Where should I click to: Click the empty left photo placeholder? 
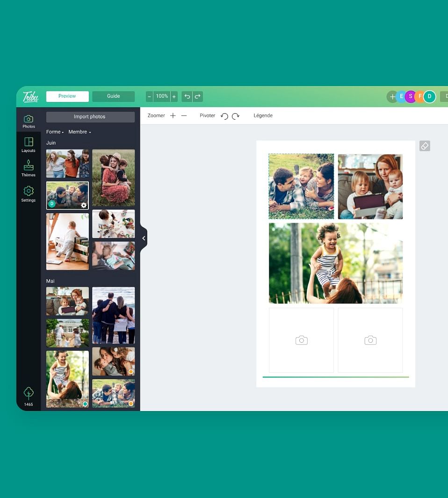click(x=301, y=340)
